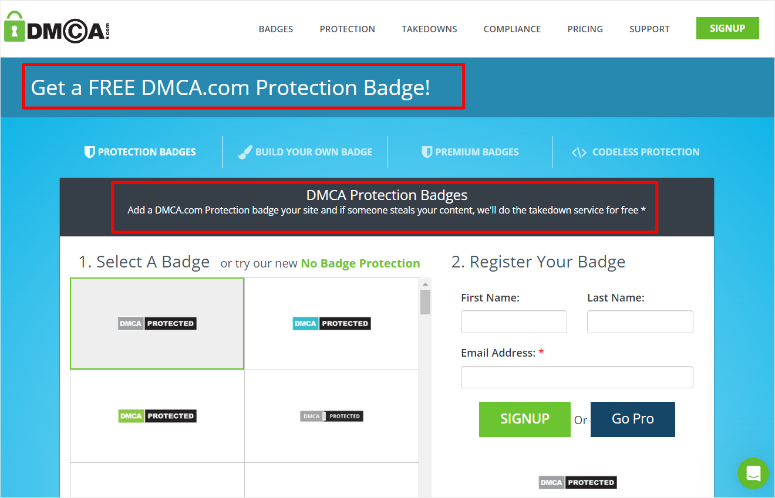Screen dimensions: 775x498
Task: Switch to the Premium Badges tab
Action: [470, 152]
